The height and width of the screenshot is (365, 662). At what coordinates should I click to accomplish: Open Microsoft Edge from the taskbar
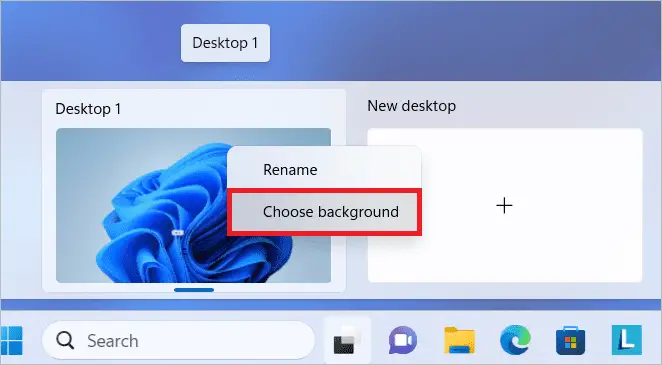[515, 340]
